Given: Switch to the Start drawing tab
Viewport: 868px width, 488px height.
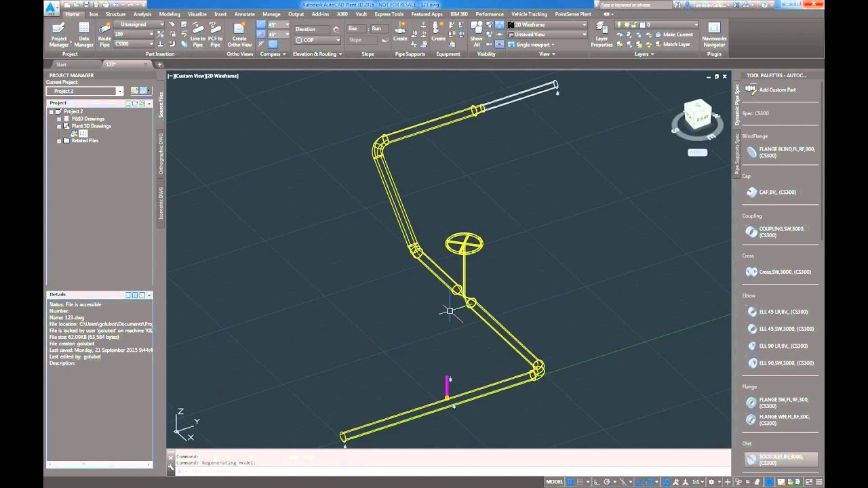Looking at the screenshot, I should click(x=61, y=64).
